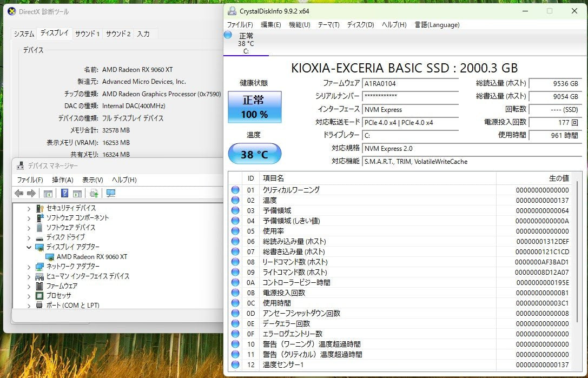Open the ディスク(D) menu in CrystalDiskInfo
The image size is (588, 378).
click(x=360, y=25)
